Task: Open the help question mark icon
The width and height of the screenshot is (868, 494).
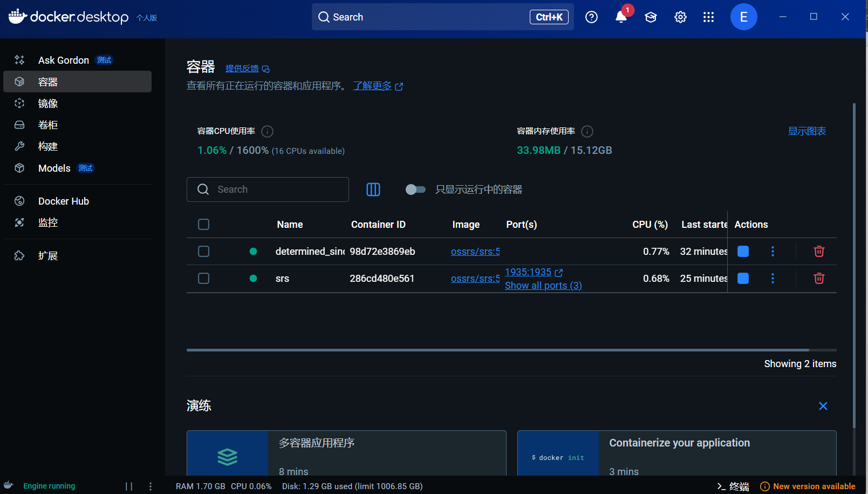Action: 591,17
